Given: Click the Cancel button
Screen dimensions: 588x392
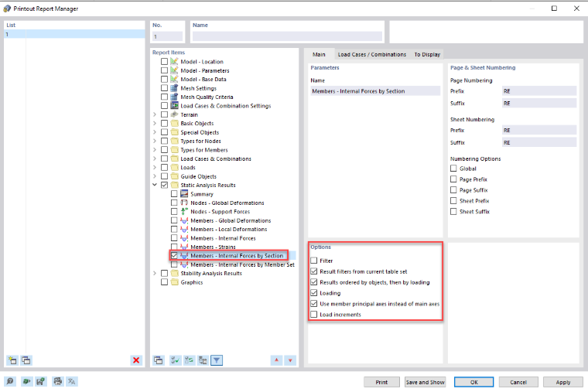Looking at the screenshot, I should (x=518, y=382).
